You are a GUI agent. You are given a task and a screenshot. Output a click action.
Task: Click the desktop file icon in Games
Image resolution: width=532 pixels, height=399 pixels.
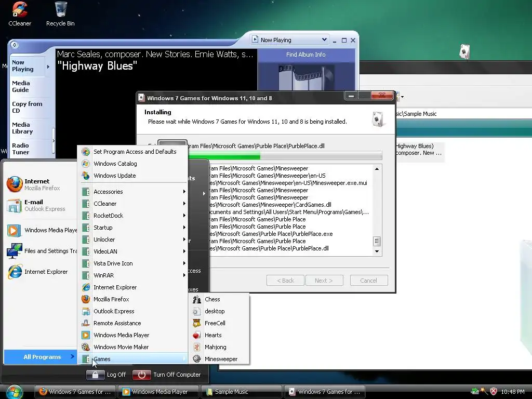pos(197,311)
